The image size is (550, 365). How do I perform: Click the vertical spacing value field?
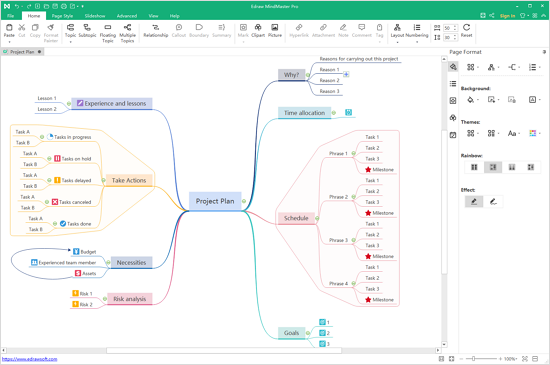click(x=450, y=38)
